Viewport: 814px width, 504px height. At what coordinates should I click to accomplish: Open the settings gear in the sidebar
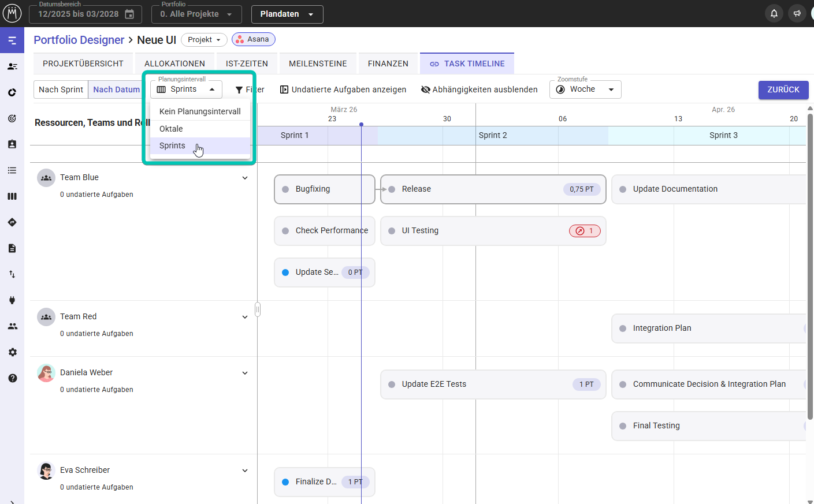point(12,352)
